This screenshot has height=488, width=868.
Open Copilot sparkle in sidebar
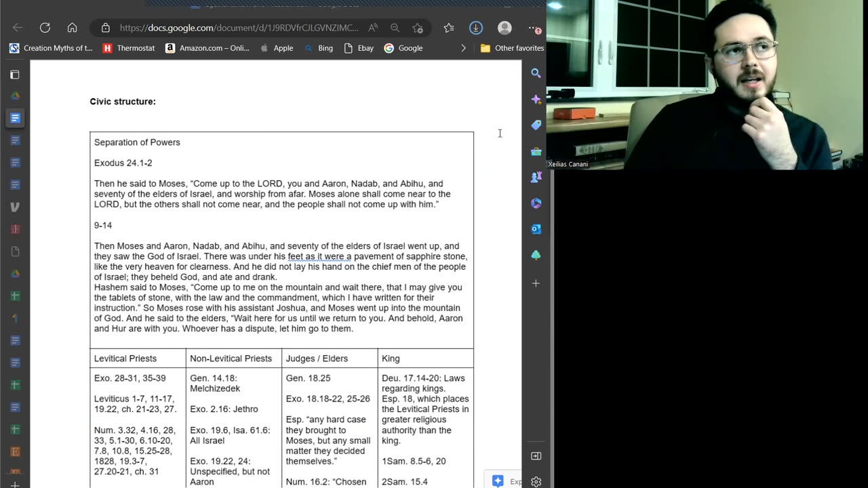click(x=536, y=99)
